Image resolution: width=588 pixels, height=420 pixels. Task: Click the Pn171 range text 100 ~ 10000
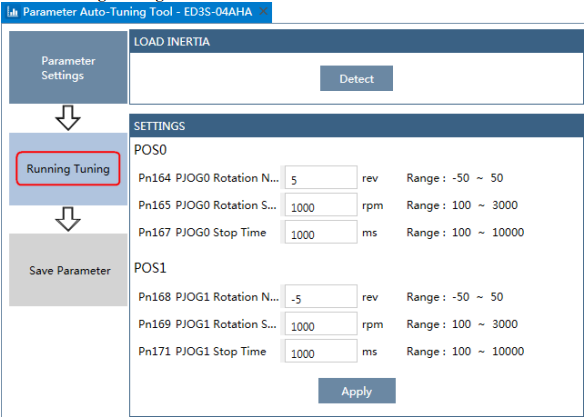(x=488, y=351)
